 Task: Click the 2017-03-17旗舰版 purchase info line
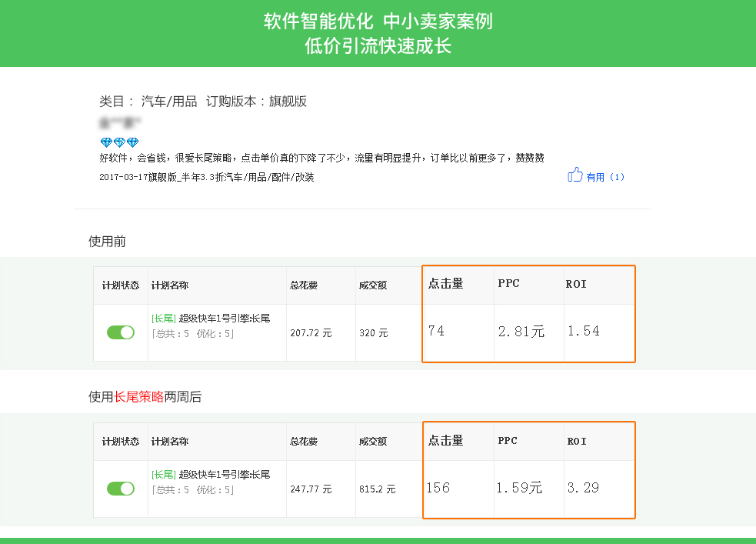click(207, 177)
